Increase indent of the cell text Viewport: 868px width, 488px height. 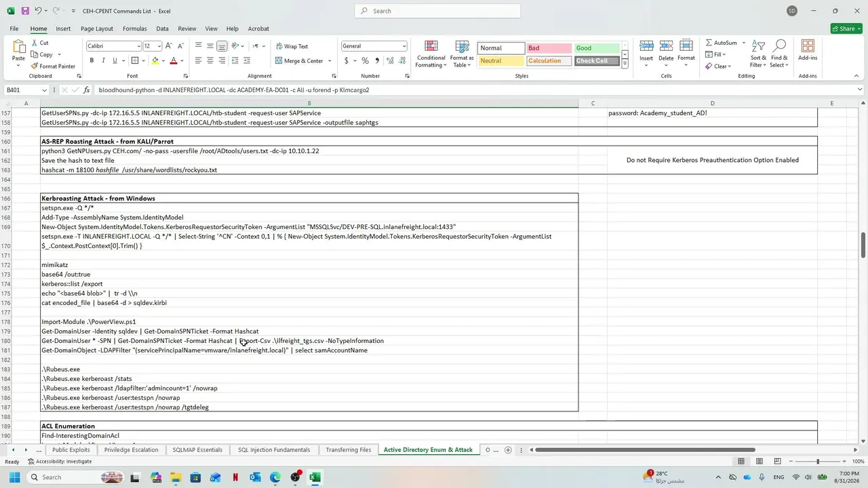[x=248, y=61]
